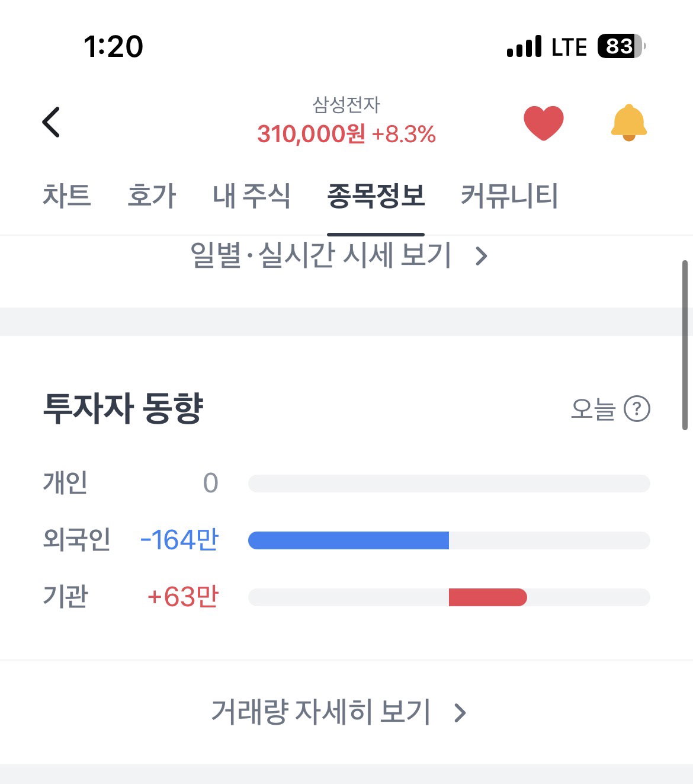
Task: Switch to the 차트 tab
Action: [x=66, y=196]
